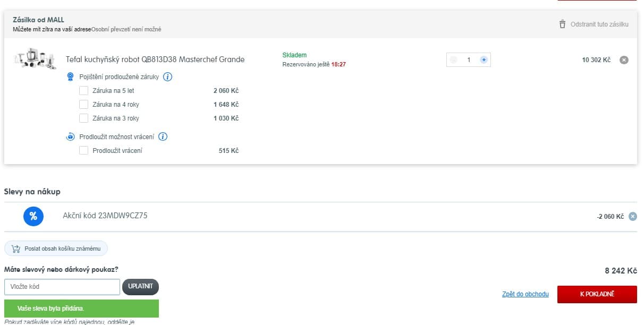
Task: Click the 515 Kč extended return price
Action: tap(228, 151)
